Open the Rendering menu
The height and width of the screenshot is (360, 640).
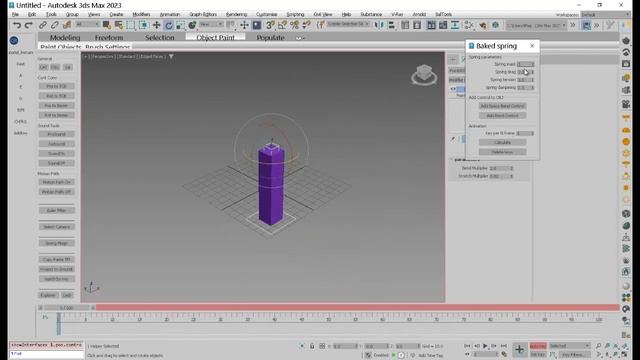click(236, 14)
